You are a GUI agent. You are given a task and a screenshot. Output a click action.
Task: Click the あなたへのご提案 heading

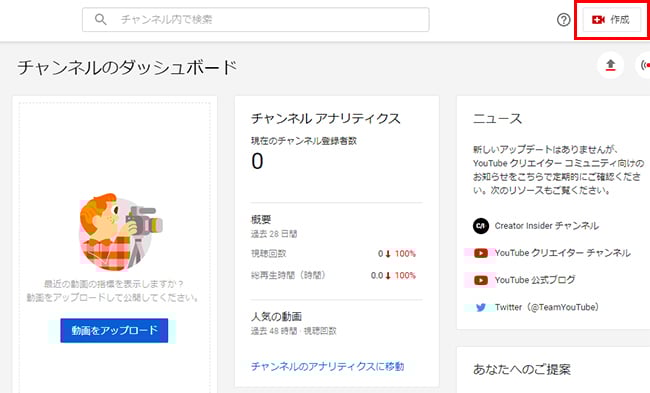point(522,369)
